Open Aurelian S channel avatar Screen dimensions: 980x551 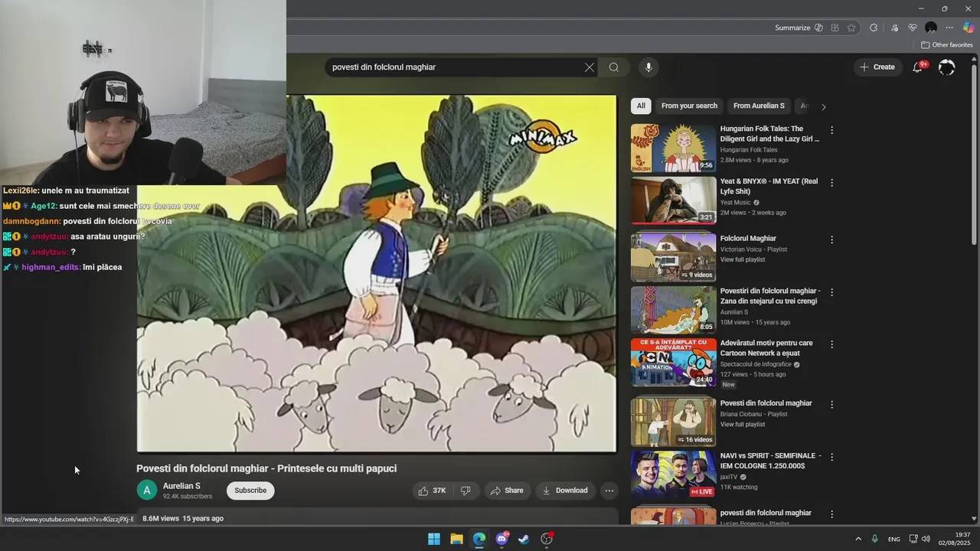(x=146, y=491)
